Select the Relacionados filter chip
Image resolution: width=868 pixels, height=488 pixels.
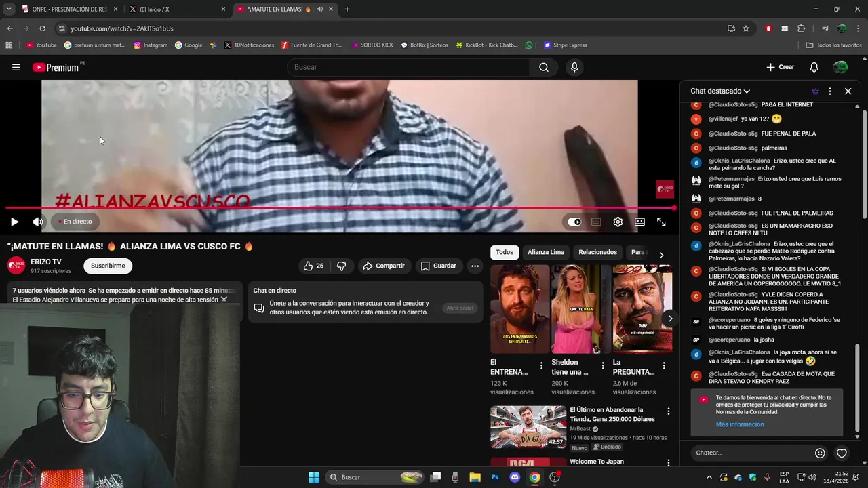597,252
